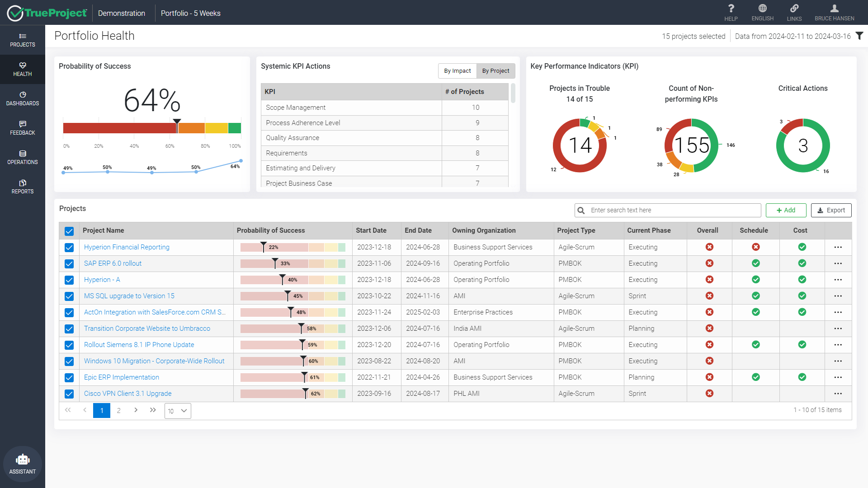Open the ellipsis menu for Epic ERP Implementation

pyautogui.click(x=838, y=377)
